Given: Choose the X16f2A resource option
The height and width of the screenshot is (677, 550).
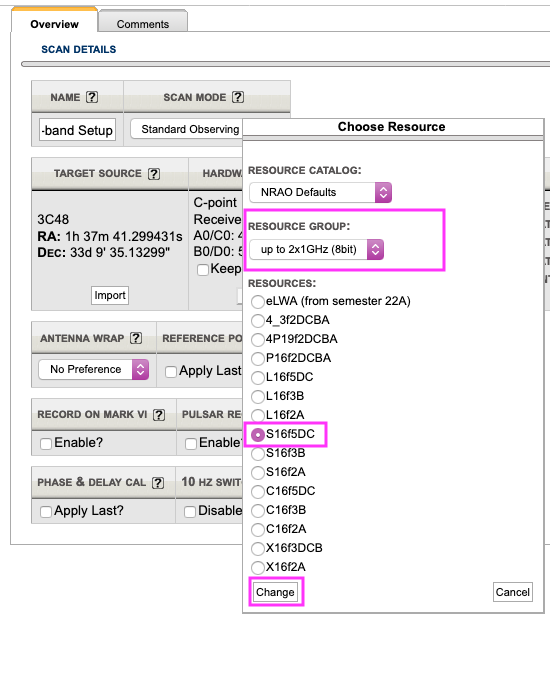Looking at the screenshot, I should click(x=258, y=567).
